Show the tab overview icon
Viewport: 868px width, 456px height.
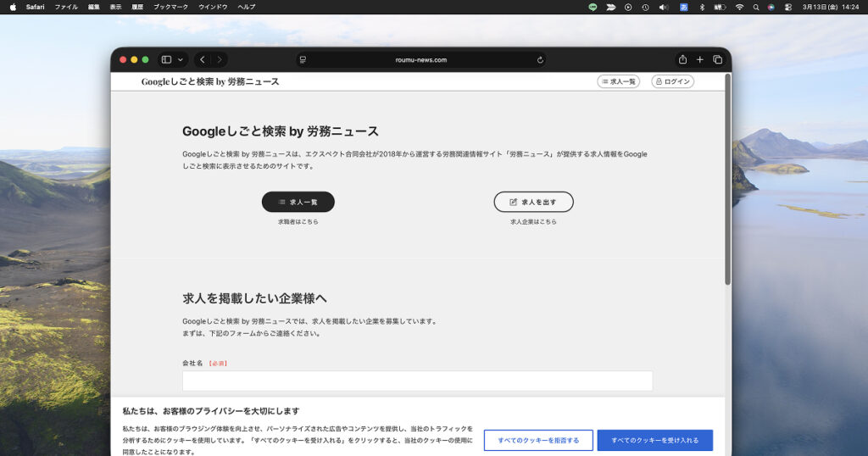tap(717, 59)
